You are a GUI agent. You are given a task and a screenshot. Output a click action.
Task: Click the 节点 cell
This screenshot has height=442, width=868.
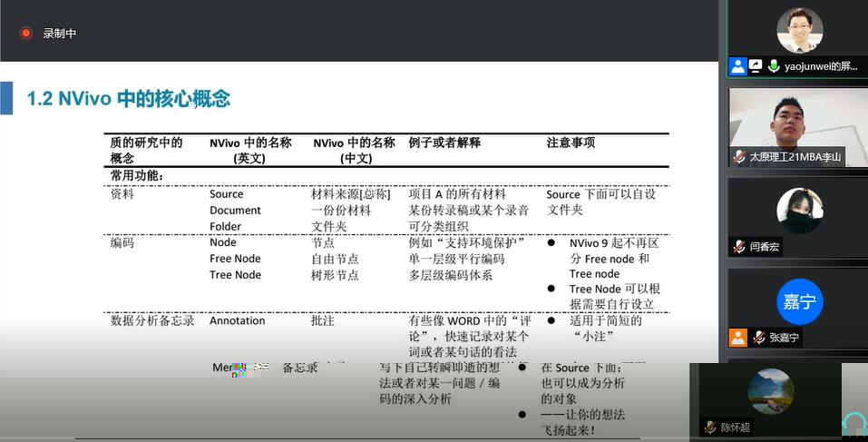pos(323,242)
